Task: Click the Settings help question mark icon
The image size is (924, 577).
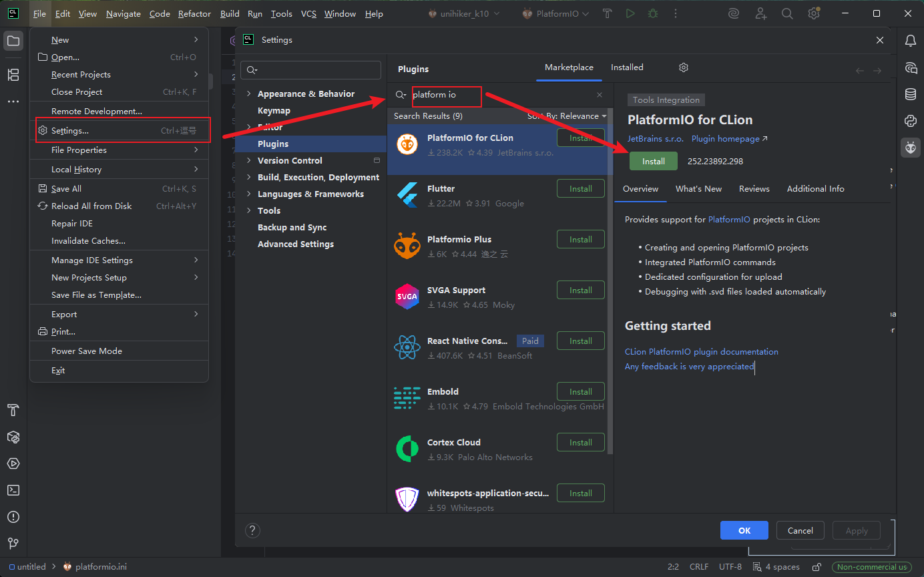Action: 252,531
